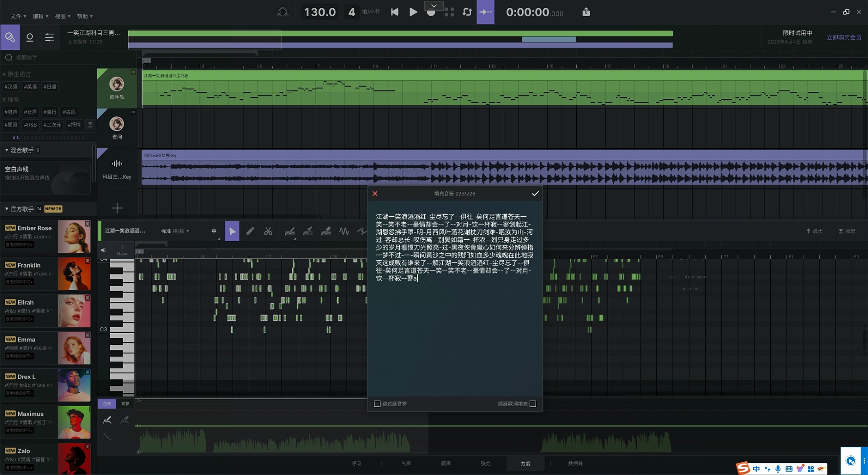The image size is (868, 475).
Task: Click the metronome headphone icon
Action: (x=282, y=12)
